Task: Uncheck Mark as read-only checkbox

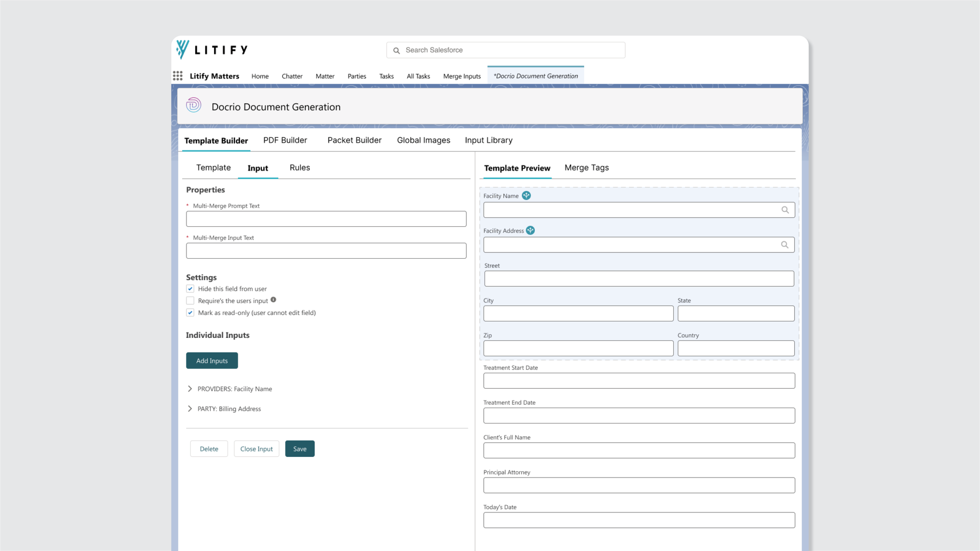Action: click(x=190, y=313)
